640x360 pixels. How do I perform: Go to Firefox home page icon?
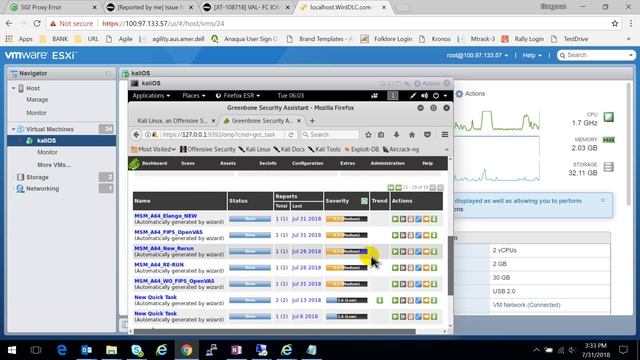click(x=412, y=135)
